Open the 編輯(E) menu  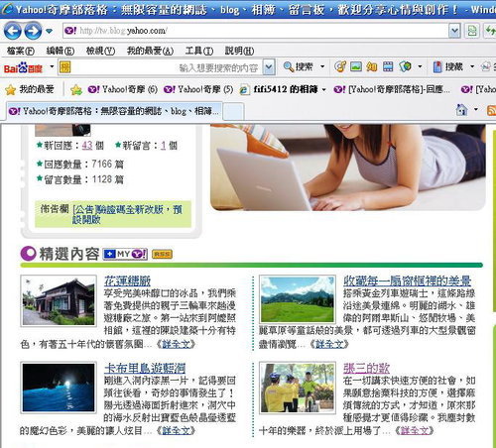[x=61, y=51]
